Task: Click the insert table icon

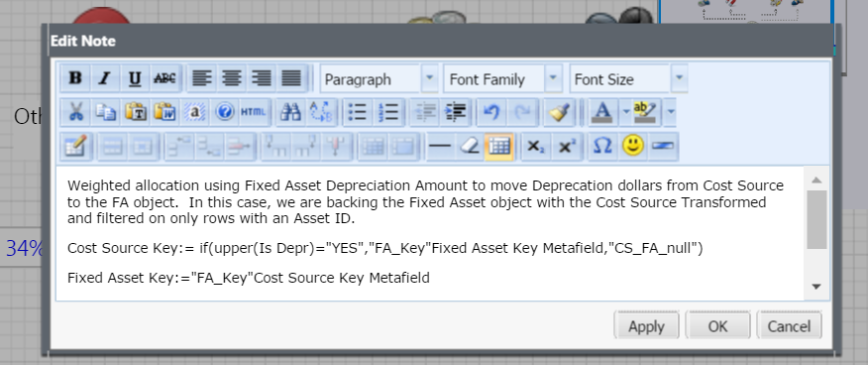Action: pyautogui.click(x=499, y=146)
